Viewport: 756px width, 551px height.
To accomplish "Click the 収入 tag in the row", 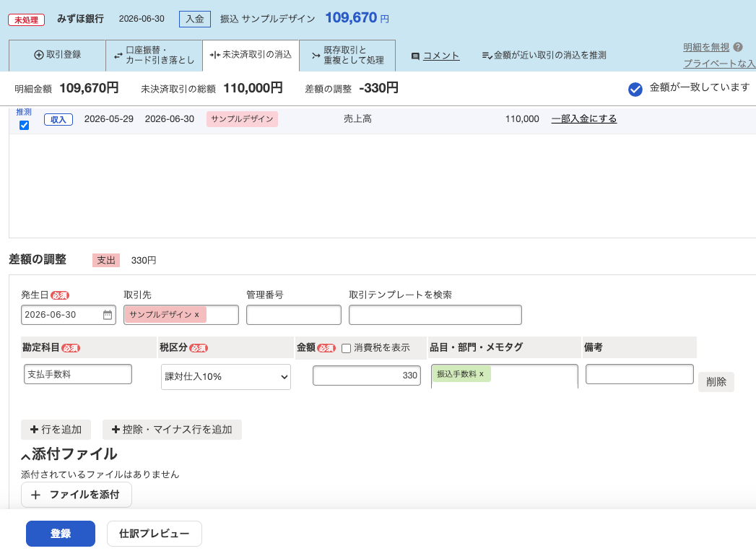I will [x=58, y=120].
